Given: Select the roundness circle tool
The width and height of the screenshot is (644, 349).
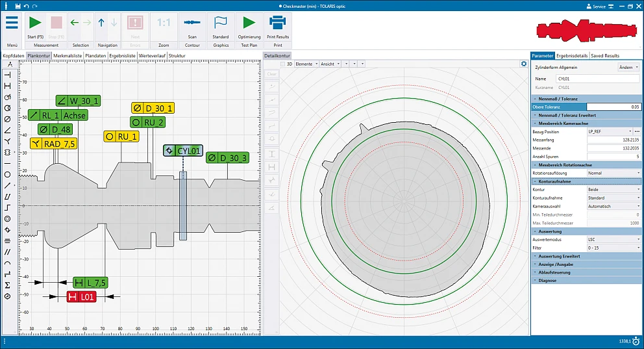Looking at the screenshot, I should pyautogui.click(x=7, y=175).
